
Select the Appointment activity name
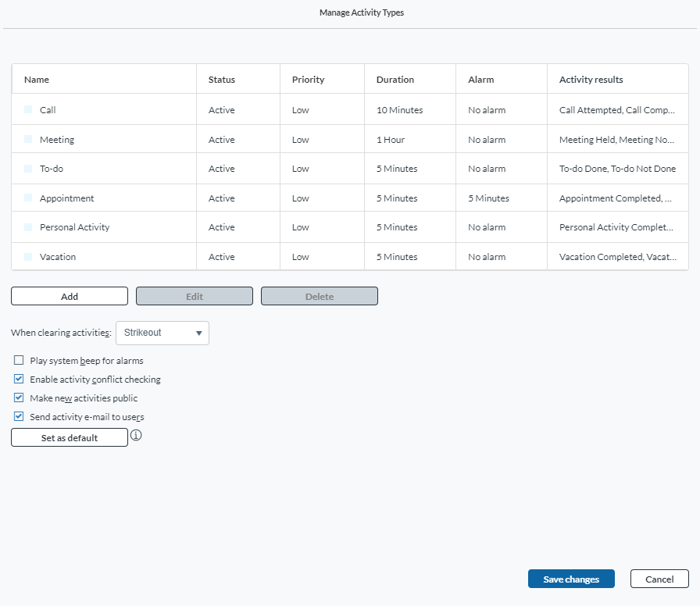67,198
